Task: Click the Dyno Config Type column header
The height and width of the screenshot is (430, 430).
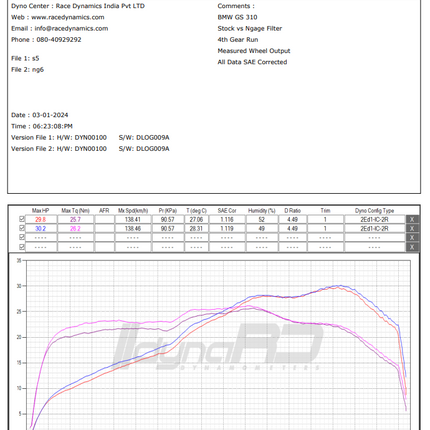Action: (374, 211)
